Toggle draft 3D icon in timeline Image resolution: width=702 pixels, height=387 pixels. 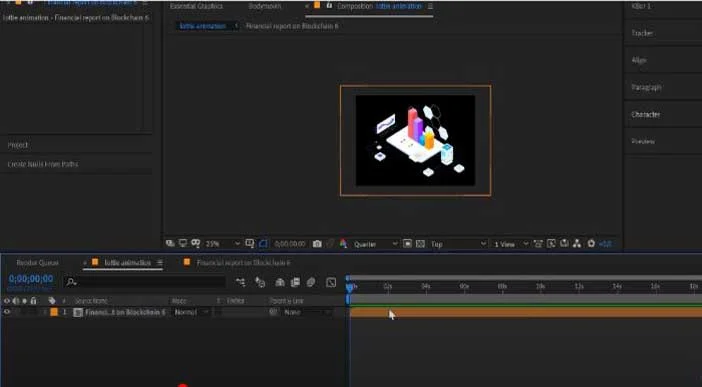[260, 282]
